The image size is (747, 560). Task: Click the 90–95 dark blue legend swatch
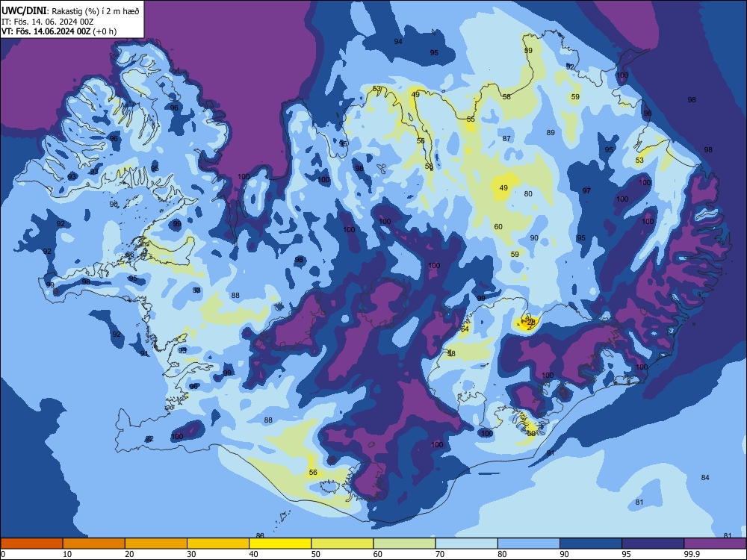click(591, 544)
